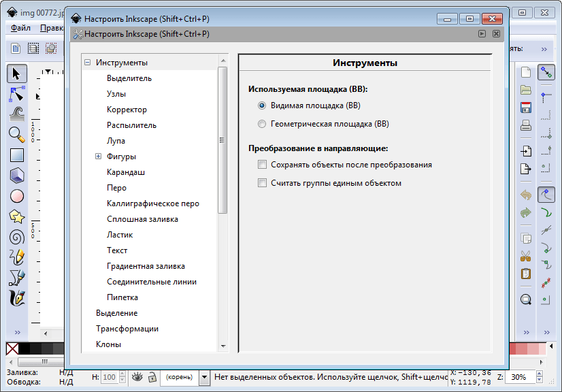Screen dimensions: 562x392
Task: Click the opacity 'Н' value field
Action: point(110,377)
